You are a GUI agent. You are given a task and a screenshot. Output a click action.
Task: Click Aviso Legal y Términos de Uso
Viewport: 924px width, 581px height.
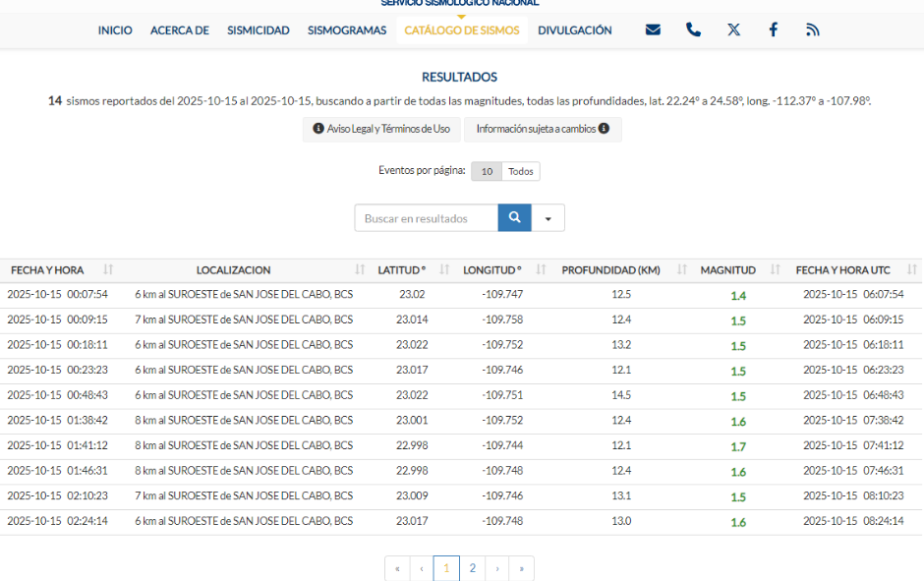coord(381,129)
